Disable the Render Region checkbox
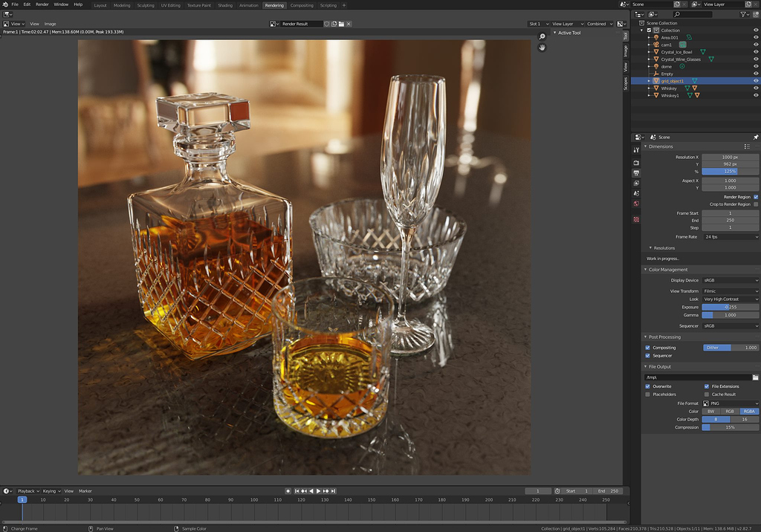 point(756,197)
